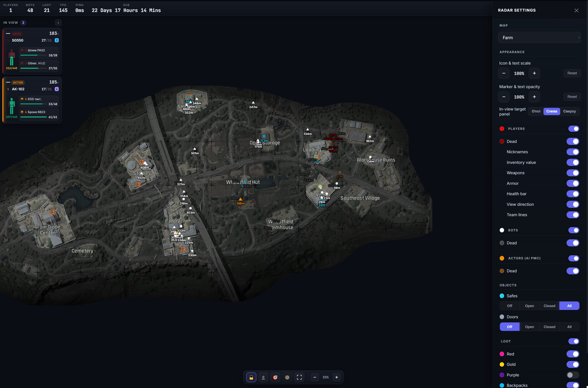Toggle Nicknames display
Viewport: 588px width, 388px height.
573,152
